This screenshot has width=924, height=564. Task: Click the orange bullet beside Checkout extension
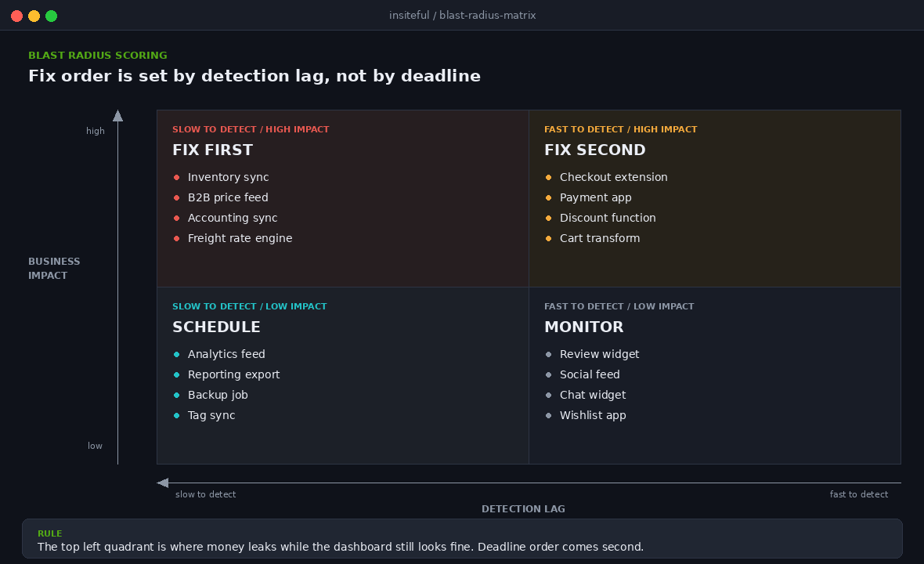(x=549, y=177)
